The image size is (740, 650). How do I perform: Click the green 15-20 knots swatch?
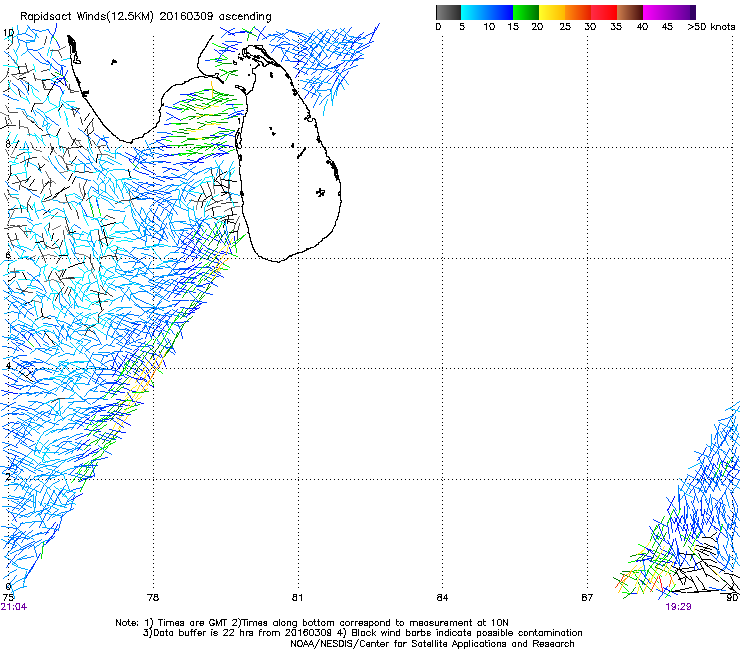[x=526, y=12]
